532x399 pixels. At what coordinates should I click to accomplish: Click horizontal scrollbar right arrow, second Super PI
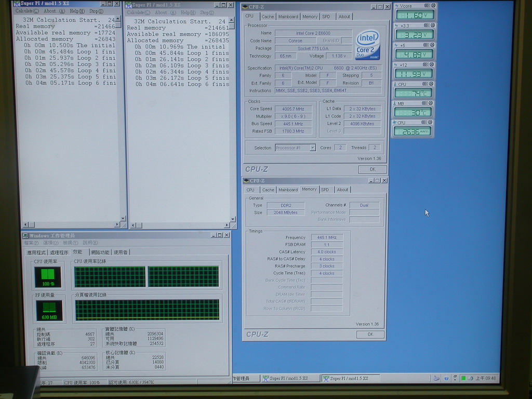(x=227, y=225)
